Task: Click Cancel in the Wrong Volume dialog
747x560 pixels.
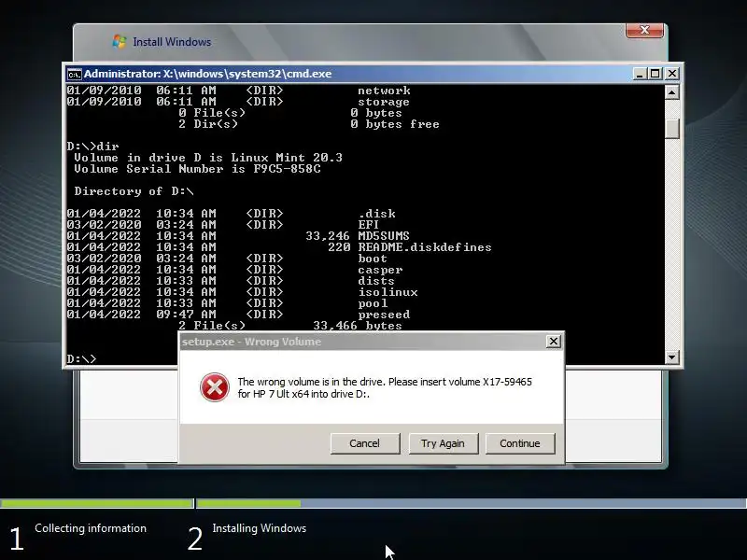Action: click(365, 443)
